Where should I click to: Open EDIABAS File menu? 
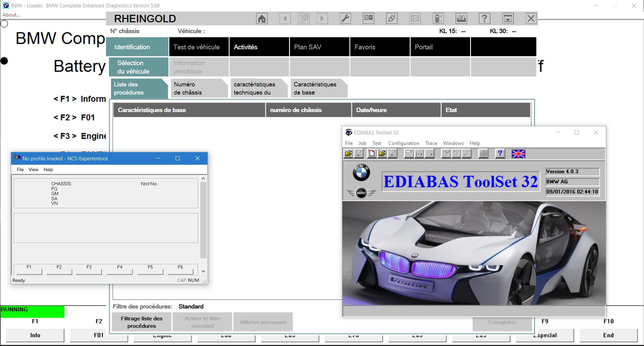pyautogui.click(x=349, y=143)
